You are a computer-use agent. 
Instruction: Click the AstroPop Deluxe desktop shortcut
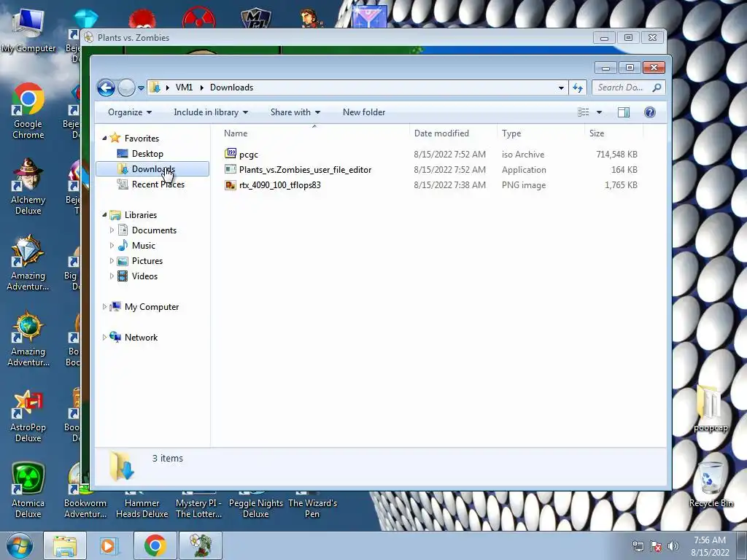[28, 416]
